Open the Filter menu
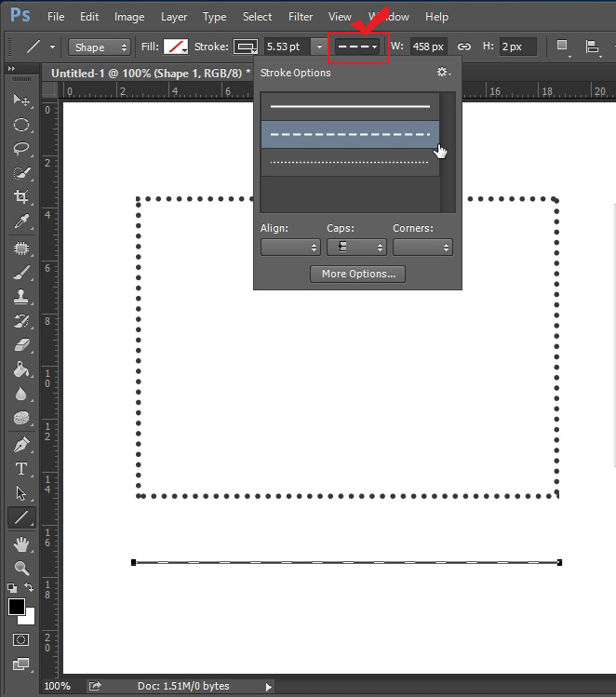 (x=301, y=17)
